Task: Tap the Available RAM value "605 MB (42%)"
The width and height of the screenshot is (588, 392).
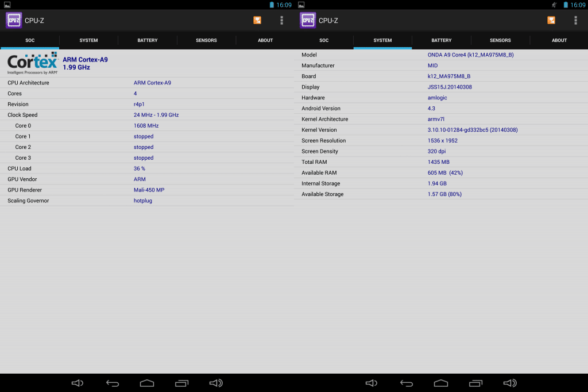Action: (445, 172)
